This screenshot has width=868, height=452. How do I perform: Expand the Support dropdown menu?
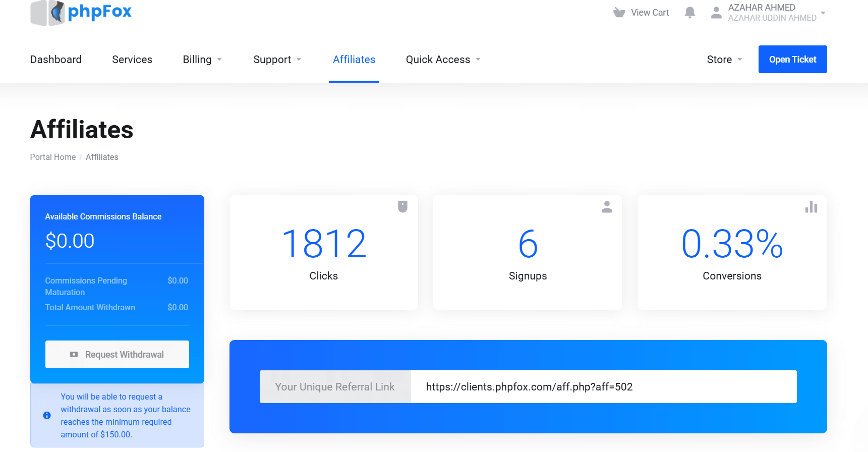(277, 60)
